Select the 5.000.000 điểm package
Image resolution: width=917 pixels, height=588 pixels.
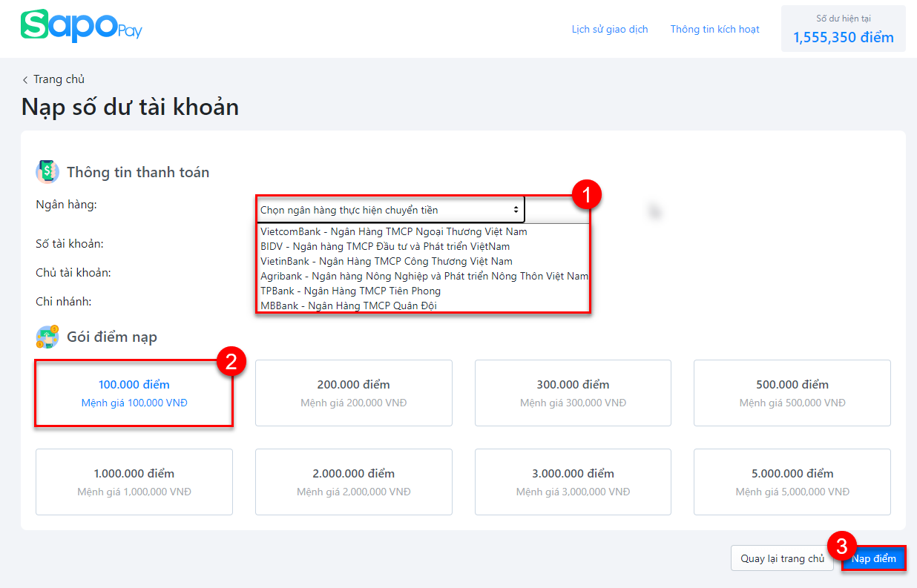click(x=792, y=482)
